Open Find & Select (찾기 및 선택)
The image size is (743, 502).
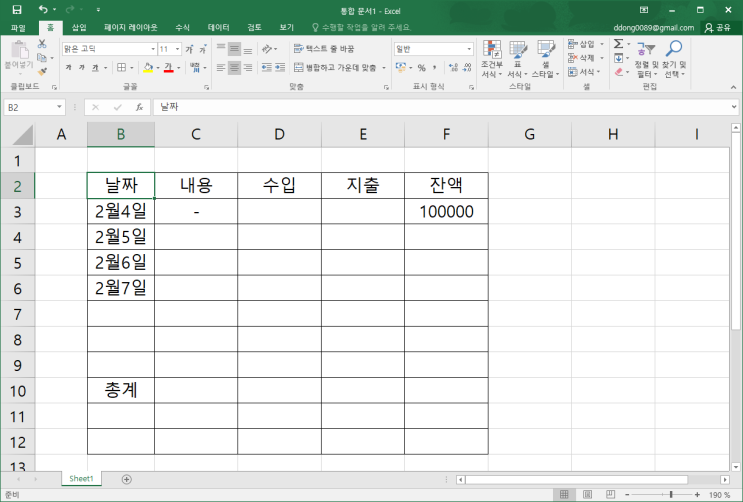click(x=674, y=59)
